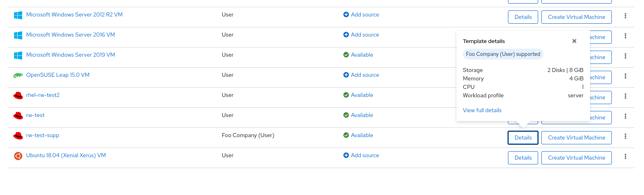Viewport: 644px width, 195px height.
Task: Click plus icon for Server 2016 Add source
Action: (x=346, y=35)
